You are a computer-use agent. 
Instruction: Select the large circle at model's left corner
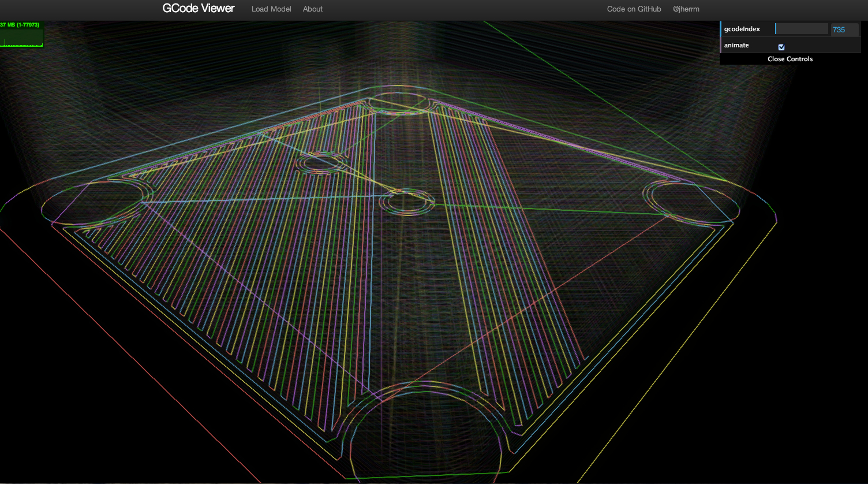(x=92, y=202)
